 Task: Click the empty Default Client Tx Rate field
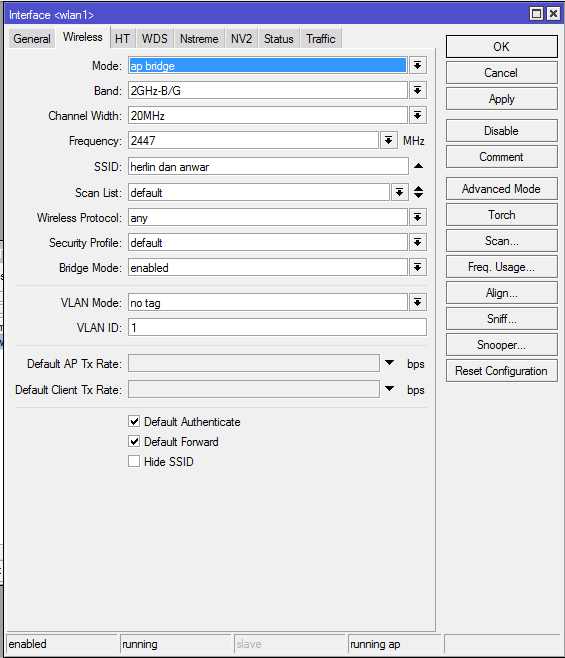(254, 389)
